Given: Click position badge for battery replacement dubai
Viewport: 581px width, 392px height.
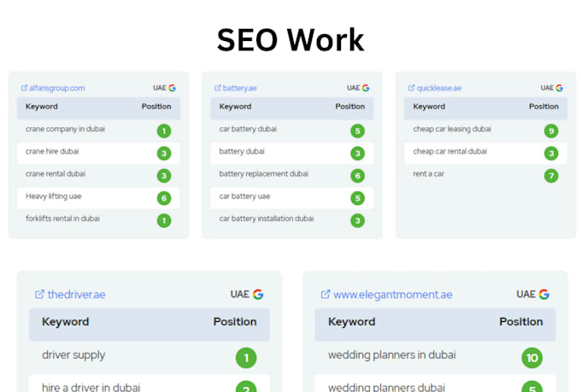Looking at the screenshot, I should (357, 176).
